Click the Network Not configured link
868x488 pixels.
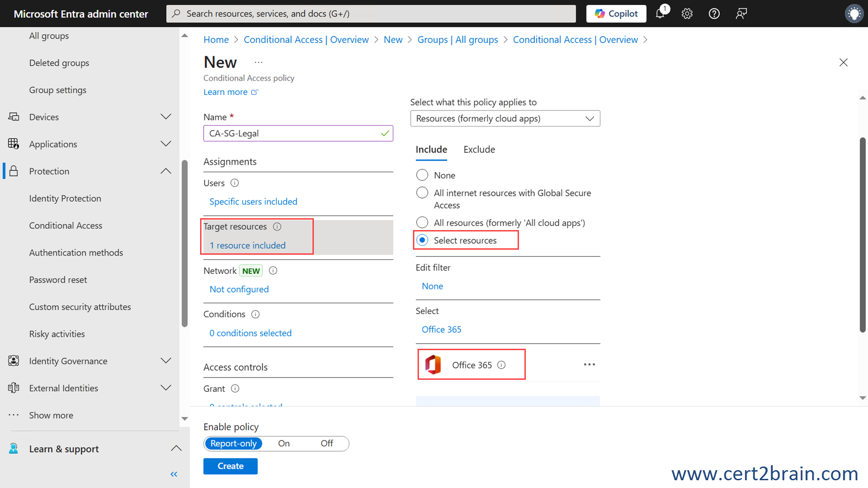tap(239, 289)
